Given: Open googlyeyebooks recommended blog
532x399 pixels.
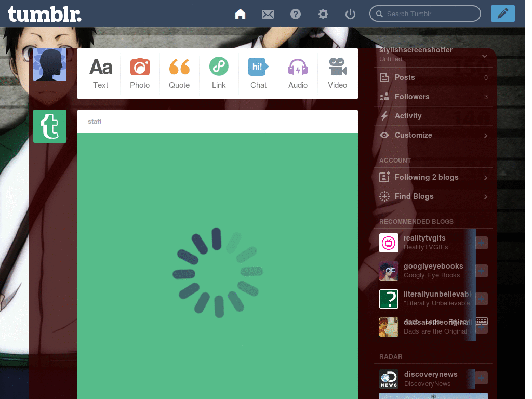Looking at the screenshot, I should pos(433,267).
